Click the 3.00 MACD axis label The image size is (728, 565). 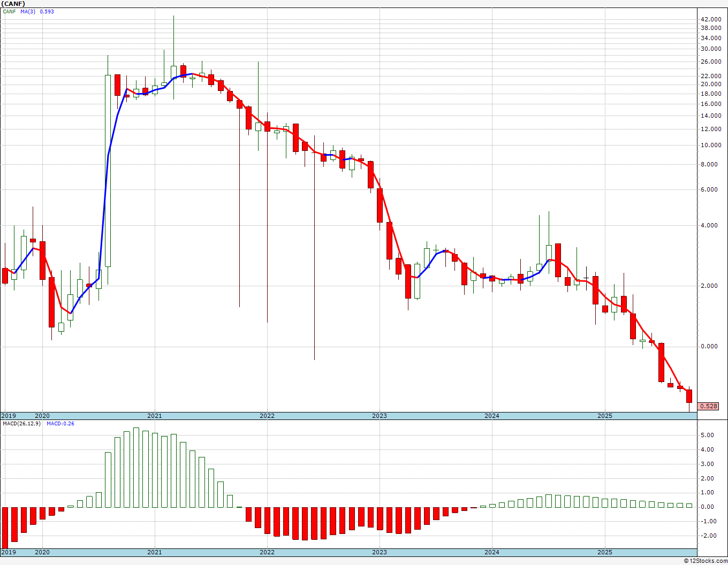(708, 464)
